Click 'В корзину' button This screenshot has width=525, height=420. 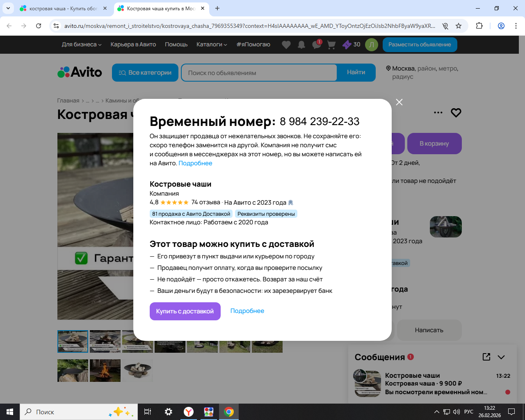pyautogui.click(x=434, y=144)
